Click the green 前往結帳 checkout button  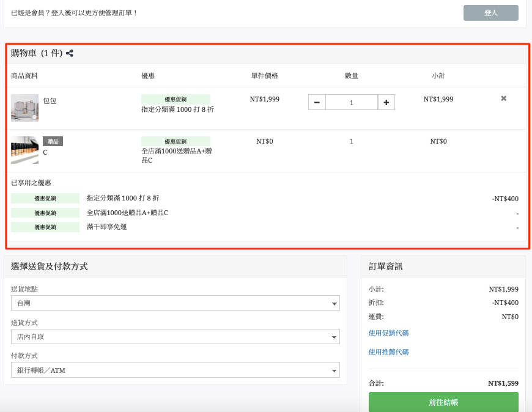point(443,402)
